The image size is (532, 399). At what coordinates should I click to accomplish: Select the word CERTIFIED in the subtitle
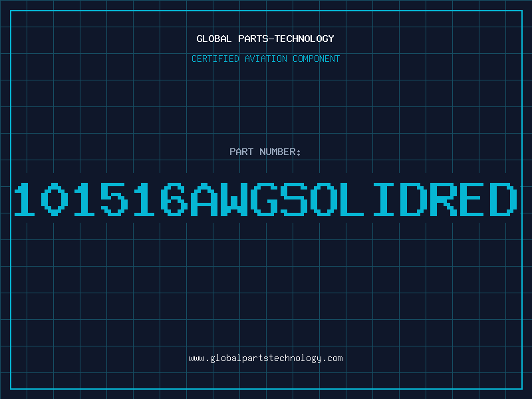click(x=216, y=59)
